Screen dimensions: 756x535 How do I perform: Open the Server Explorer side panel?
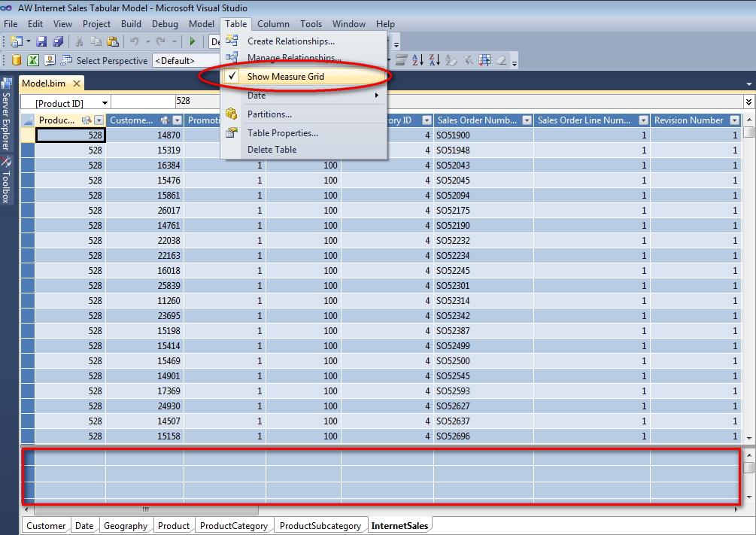pos(6,115)
